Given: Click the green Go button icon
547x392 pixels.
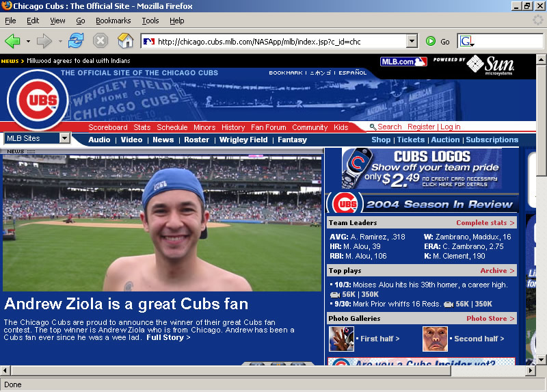Looking at the screenshot, I should pyautogui.click(x=431, y=41).
